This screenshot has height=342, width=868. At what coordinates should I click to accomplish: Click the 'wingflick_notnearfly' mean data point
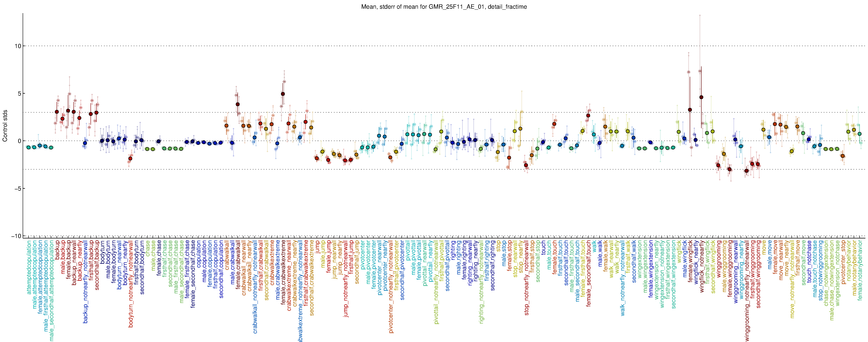[702, 97]
